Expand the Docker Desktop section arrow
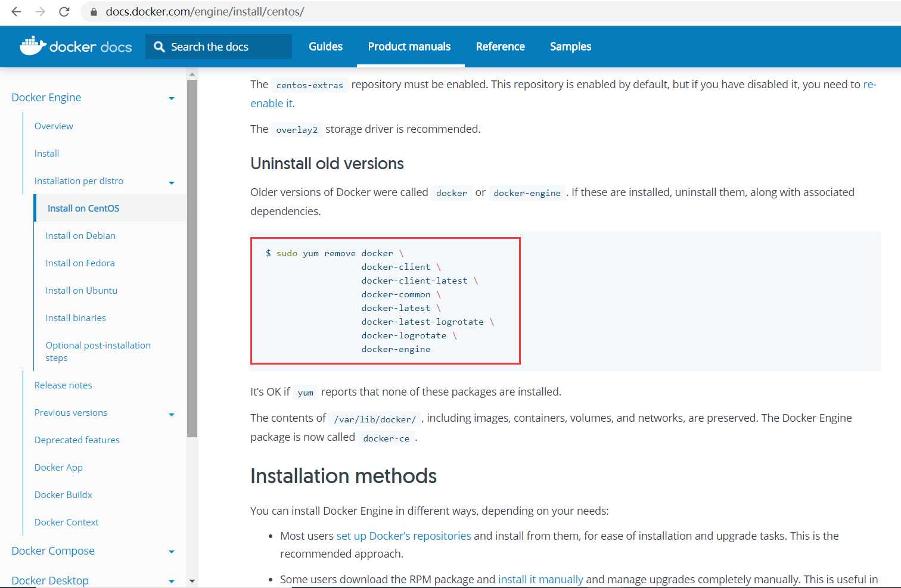 (x=172, y=581)
